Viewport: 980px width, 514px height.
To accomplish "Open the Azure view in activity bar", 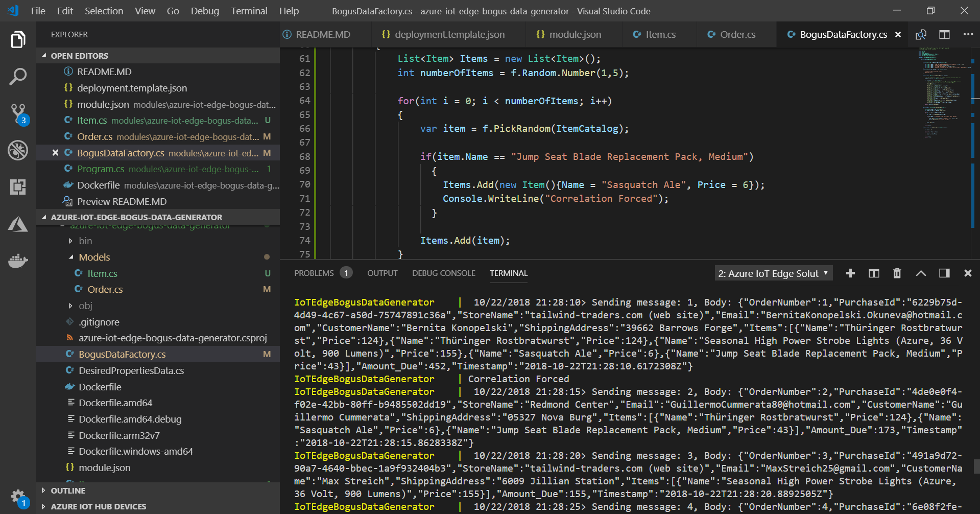I will (x=18, y=224).
